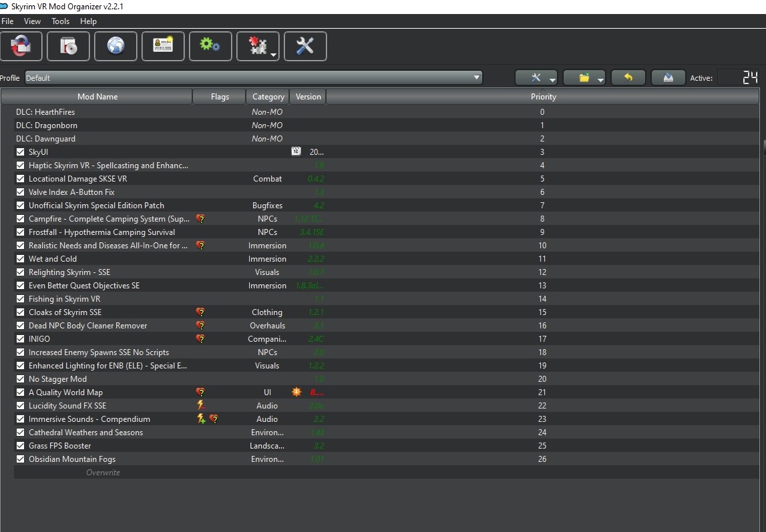Toggle the Wet and Cold checkbox
Viewport: 766px width, 532px height.
tap(21, 259)
